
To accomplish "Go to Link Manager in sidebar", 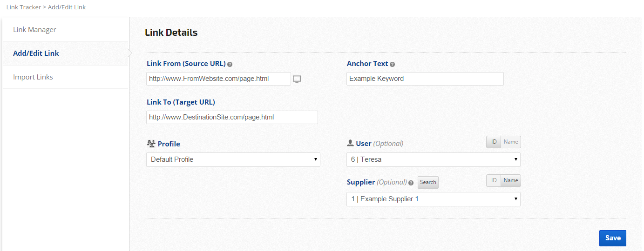I will (x=34, y=30).
